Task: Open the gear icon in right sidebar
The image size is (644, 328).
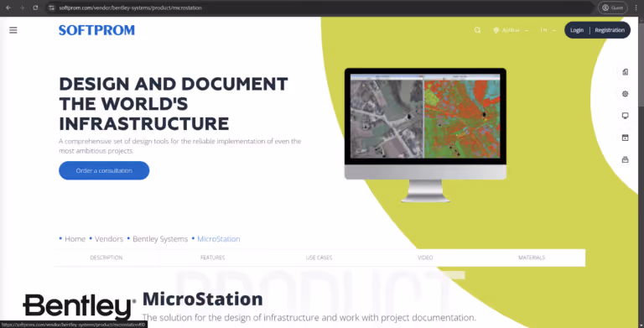Action: tap(625, 94)
